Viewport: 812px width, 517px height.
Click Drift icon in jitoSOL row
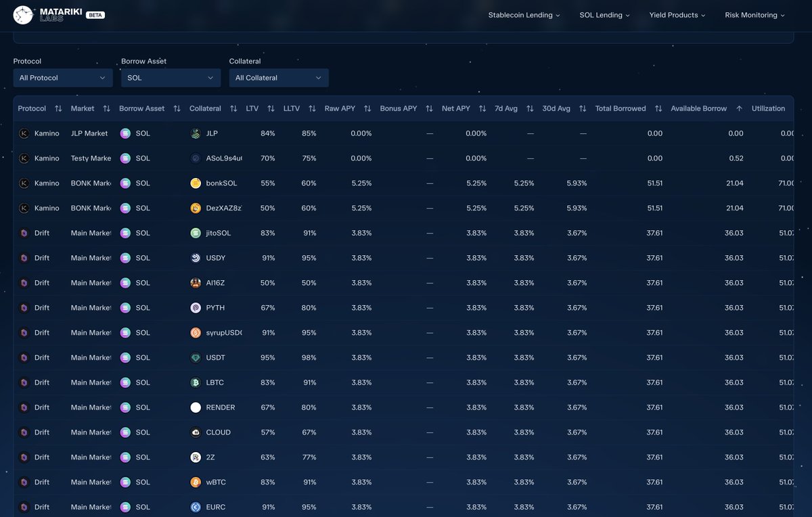tap(24, 233)
